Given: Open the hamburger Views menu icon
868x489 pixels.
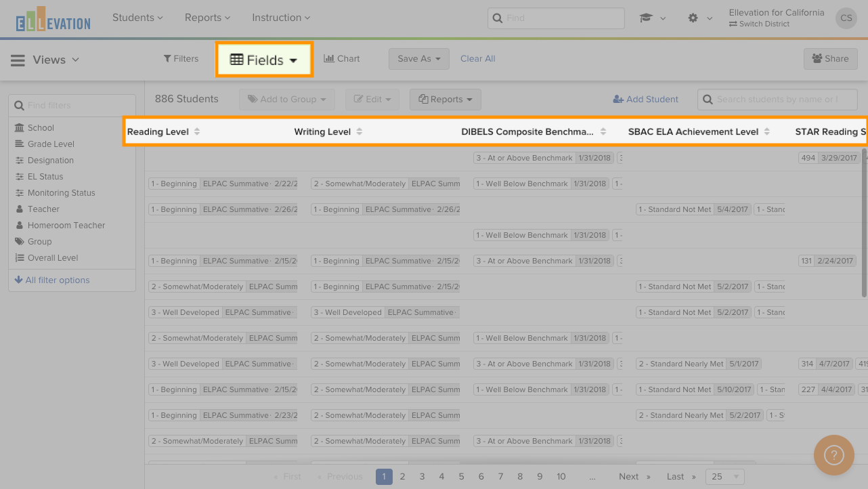Looking at the screenshot, I should click(18, 60).
